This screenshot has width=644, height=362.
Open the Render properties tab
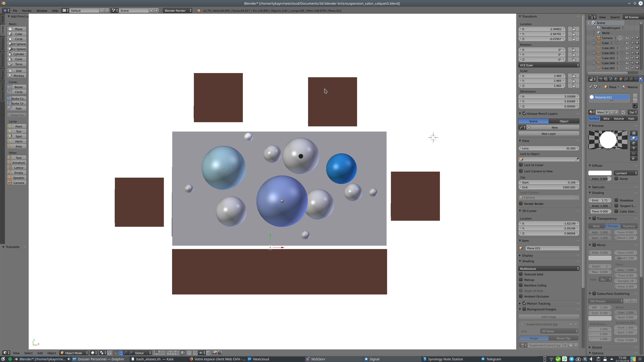[601, 79]
